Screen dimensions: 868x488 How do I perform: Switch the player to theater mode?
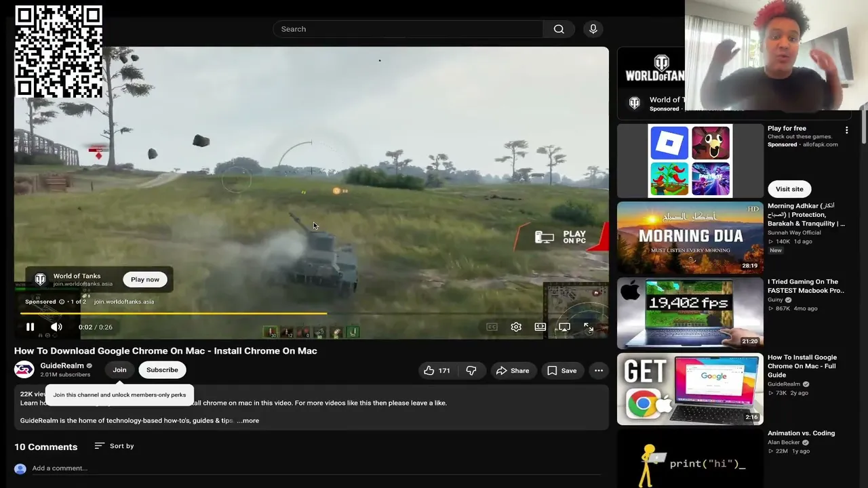pos(540,327)
